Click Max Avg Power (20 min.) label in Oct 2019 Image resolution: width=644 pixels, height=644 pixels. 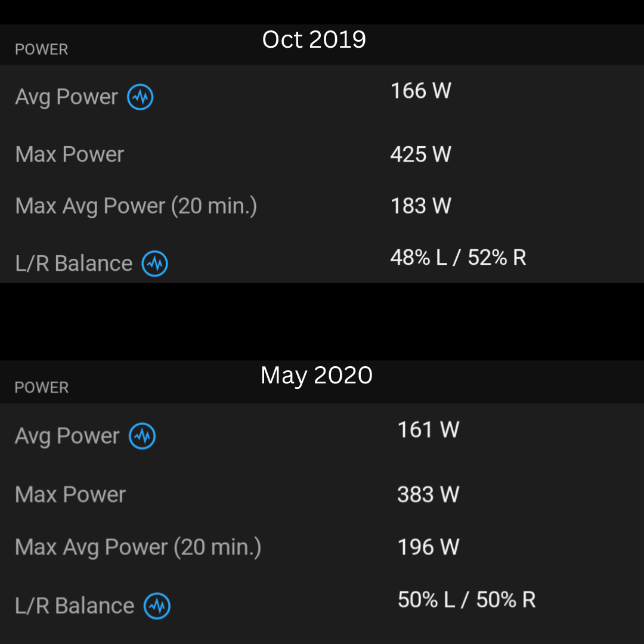click(x=136, y=206)
